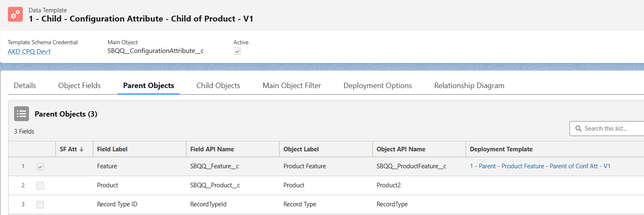Viewport: 644px width, 215px height.
Task: Click the SBQQ__ConfigurationAttribute__c main object value
Action: click(x=156, y=51)
